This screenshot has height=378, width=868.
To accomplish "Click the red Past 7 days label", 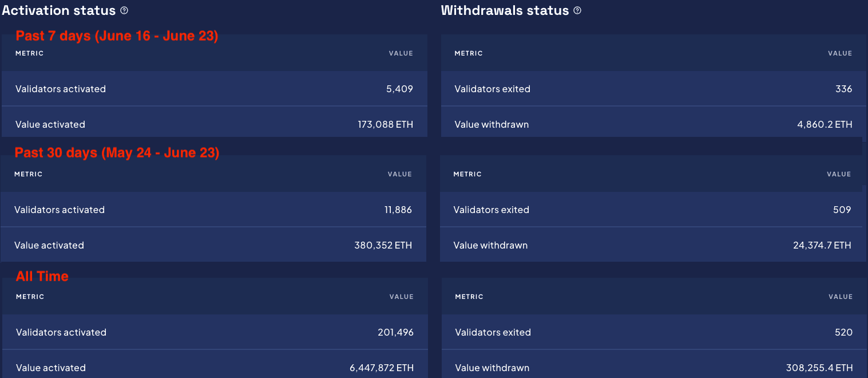I will coord(117,36).
